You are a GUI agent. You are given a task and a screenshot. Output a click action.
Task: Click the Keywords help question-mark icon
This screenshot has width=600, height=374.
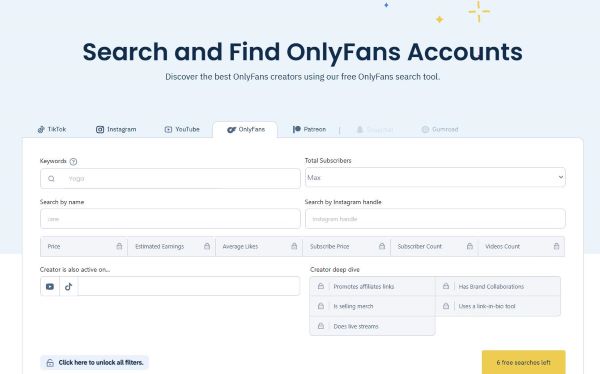pos(73,162)
